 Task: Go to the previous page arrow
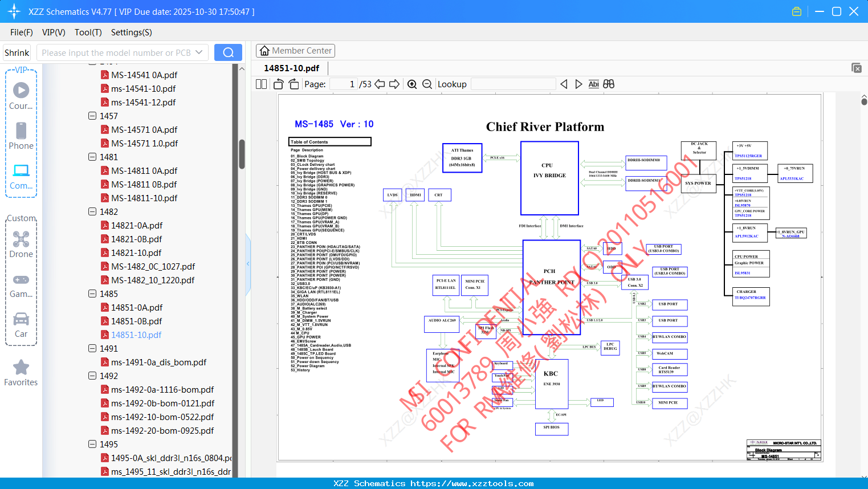point(380,84)
